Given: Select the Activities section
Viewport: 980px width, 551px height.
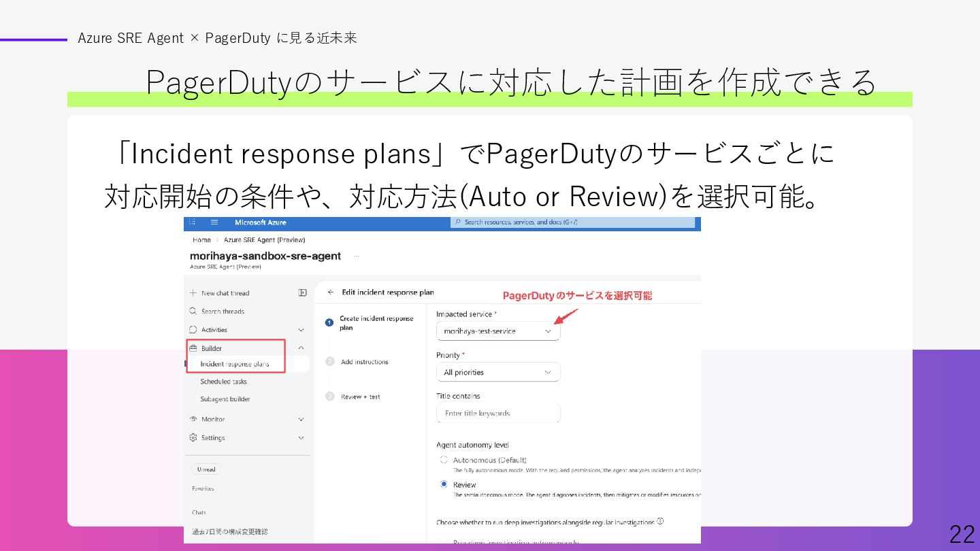Looking at the screenshot, I should click(214, 330).
